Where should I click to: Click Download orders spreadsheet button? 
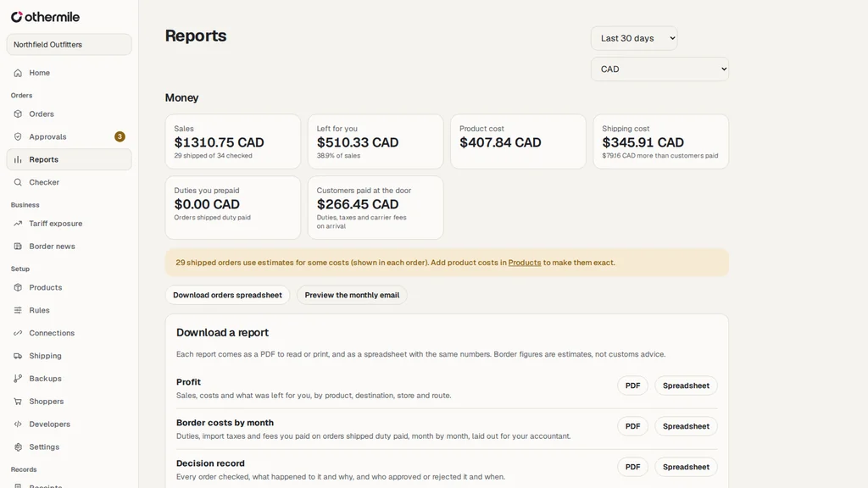click(x=227, y=295)
